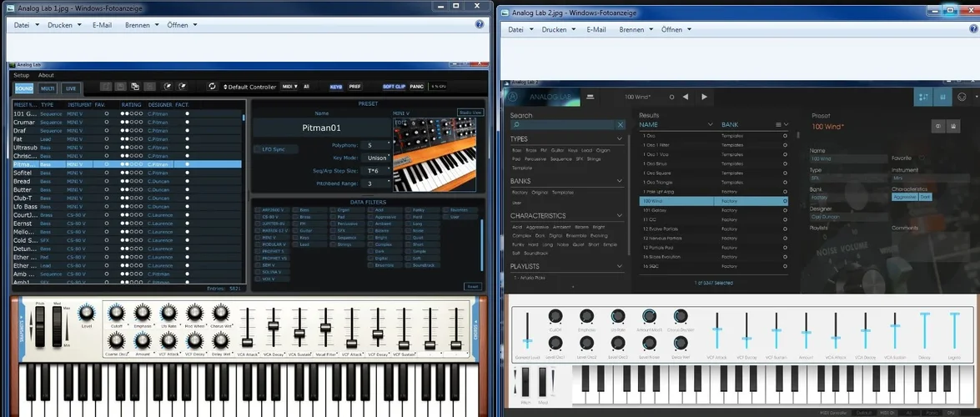Open the About menu in Analog Lab 1

tap(46, 75)
